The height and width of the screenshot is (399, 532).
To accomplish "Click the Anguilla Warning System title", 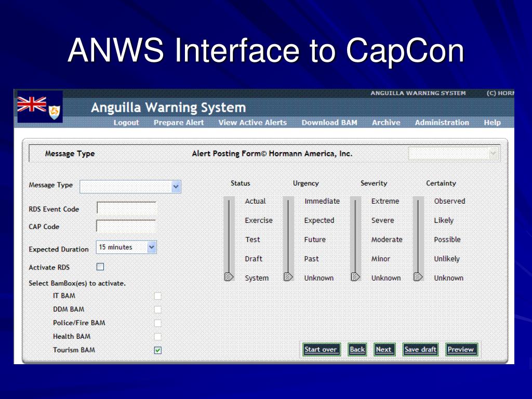I will pos(168,108).
